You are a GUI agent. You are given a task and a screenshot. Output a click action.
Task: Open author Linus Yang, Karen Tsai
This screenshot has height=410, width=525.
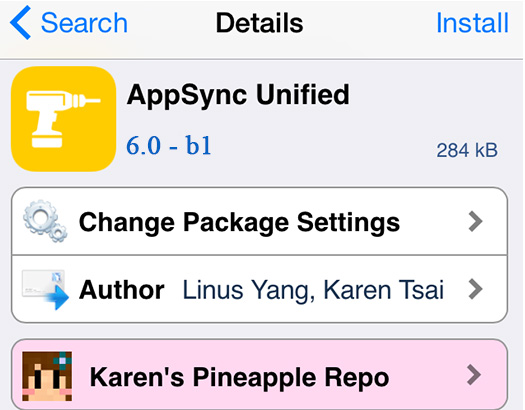click(x=313, y=290)
